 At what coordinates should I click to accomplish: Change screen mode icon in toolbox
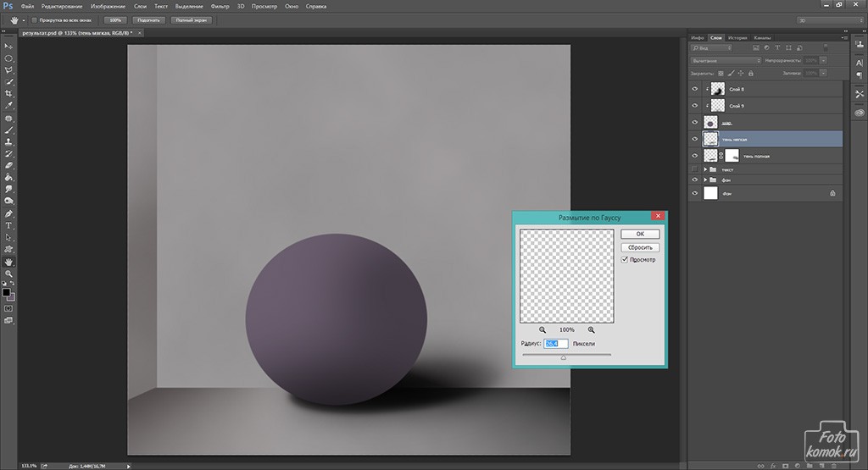point(8,321)
